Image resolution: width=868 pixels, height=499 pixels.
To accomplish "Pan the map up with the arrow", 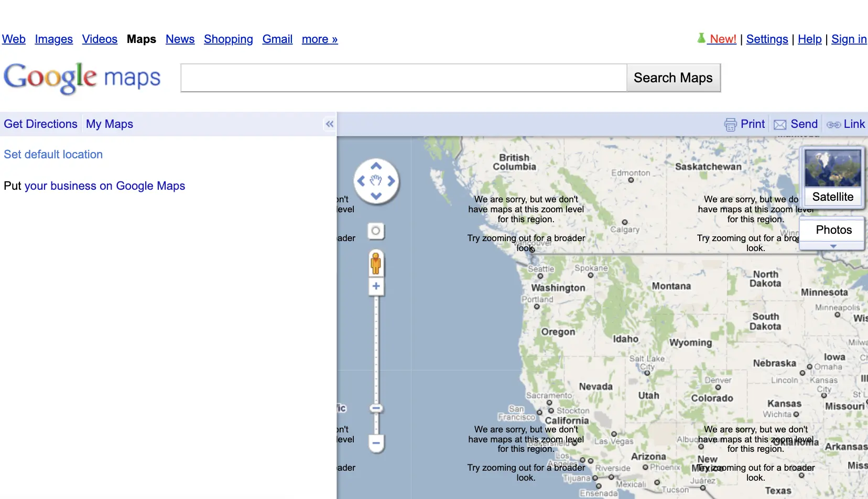I will coord(376,166).
